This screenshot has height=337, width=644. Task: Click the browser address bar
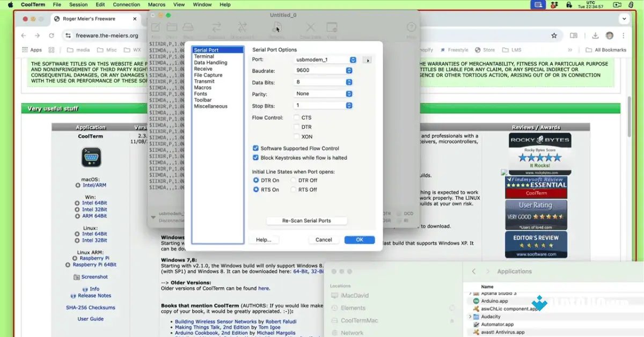tap(107, 35)
